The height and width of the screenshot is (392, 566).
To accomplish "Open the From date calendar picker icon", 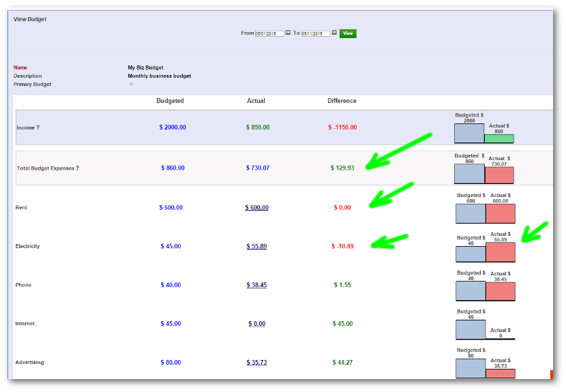I will pos(288,33).
